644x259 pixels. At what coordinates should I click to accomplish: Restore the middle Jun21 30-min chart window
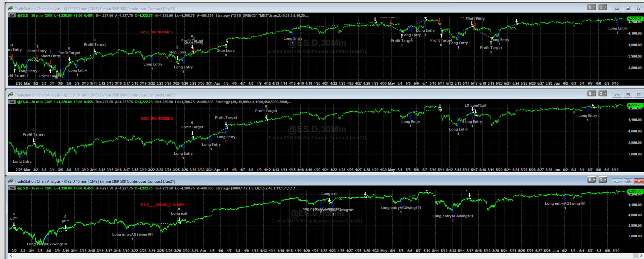click(x=628, y=95)
